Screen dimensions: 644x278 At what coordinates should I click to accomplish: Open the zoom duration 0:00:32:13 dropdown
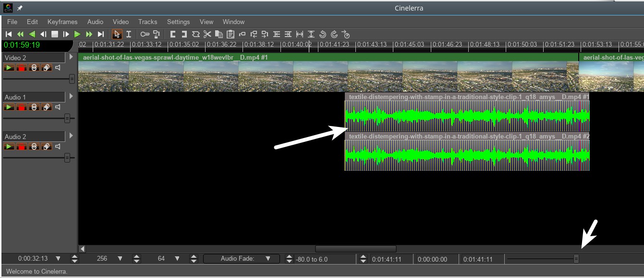pos(58,259)
